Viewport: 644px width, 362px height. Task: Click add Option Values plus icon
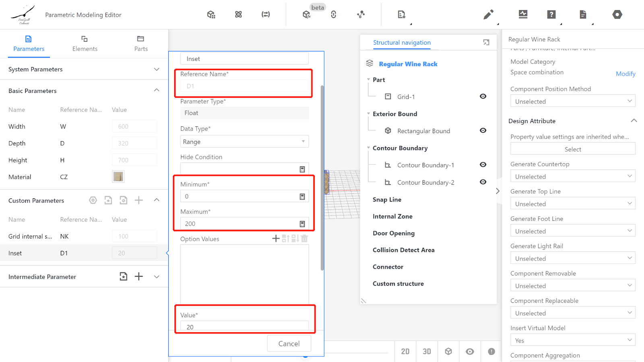[276, 239]
